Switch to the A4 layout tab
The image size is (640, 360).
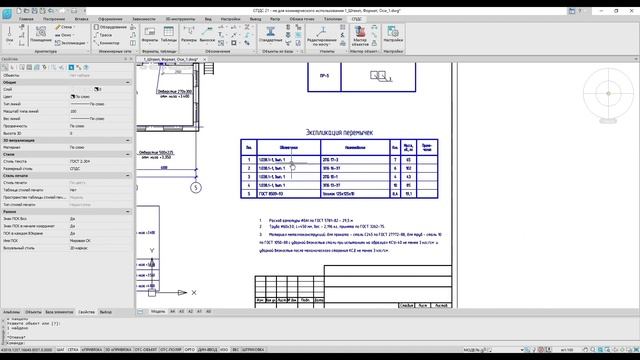click(x=172, y=311)
